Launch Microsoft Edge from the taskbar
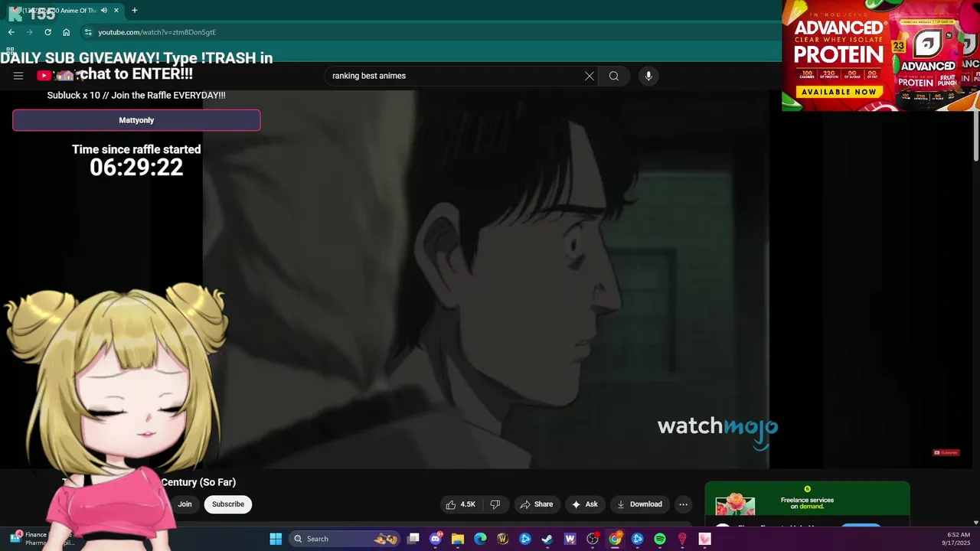The width and height of the screenshot is (980, 551). [480, 539]
